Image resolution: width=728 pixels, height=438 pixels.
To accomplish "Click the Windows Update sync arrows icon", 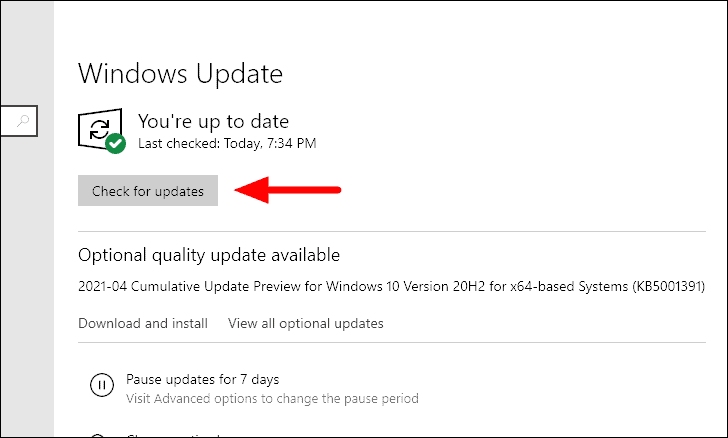I will click(x=99, y=129).
